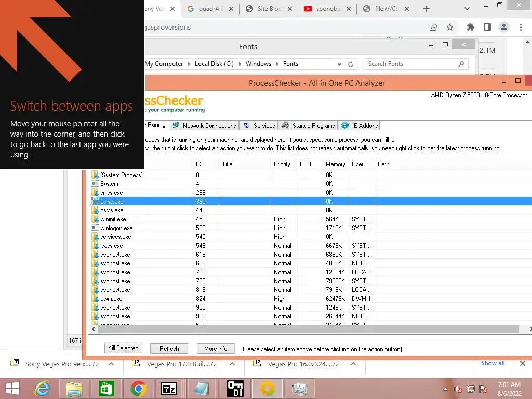Open Google Chrome taskbar icon
532x399 pixels.
[x=138, y=389]
